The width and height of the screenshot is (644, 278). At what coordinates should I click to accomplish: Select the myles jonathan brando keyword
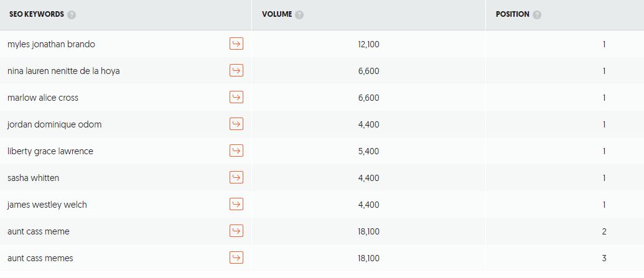(x=51, y=44)
